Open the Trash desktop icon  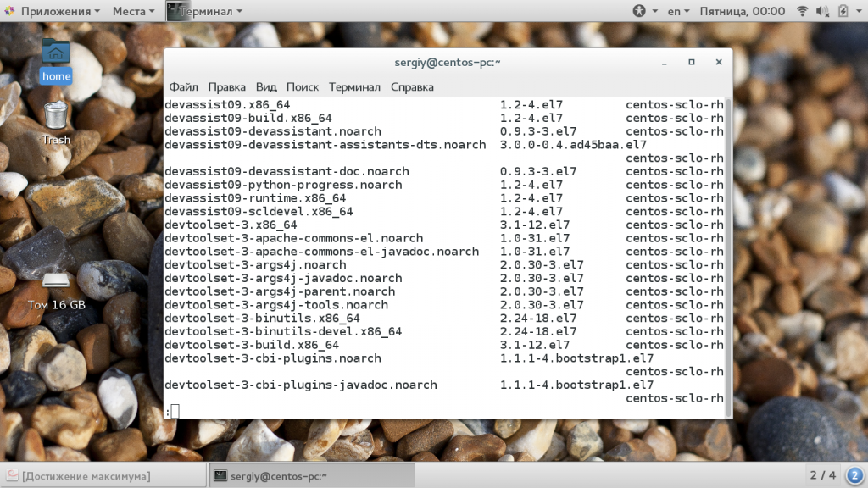point(56,122)
